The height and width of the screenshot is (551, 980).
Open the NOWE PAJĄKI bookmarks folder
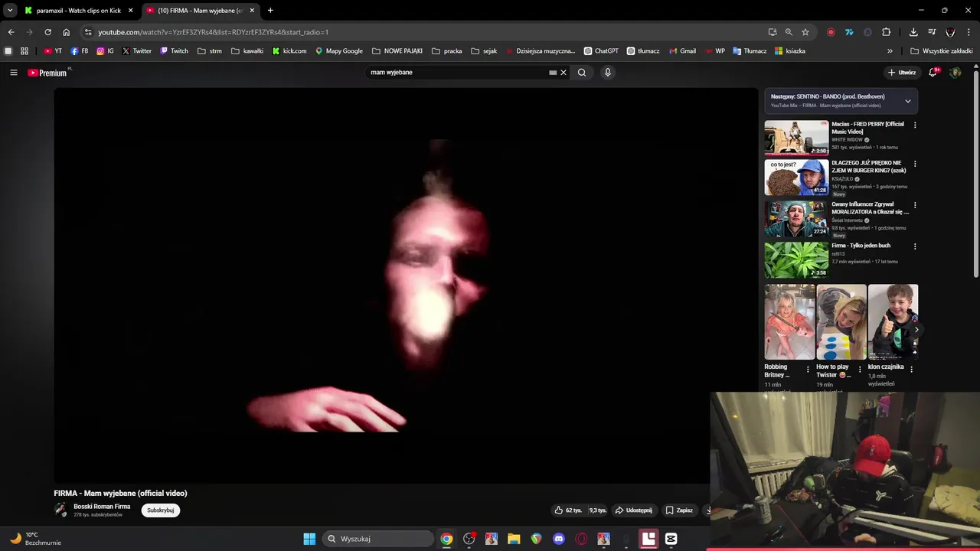[397, 51]
